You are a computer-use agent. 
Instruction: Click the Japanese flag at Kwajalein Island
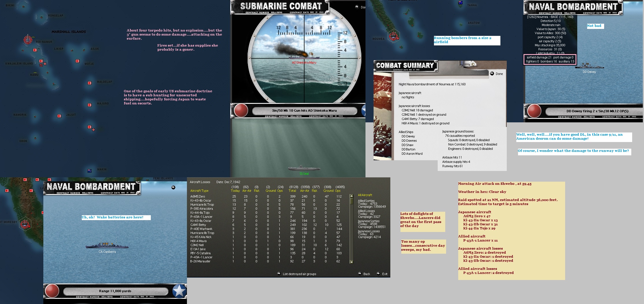click(41, 61)
